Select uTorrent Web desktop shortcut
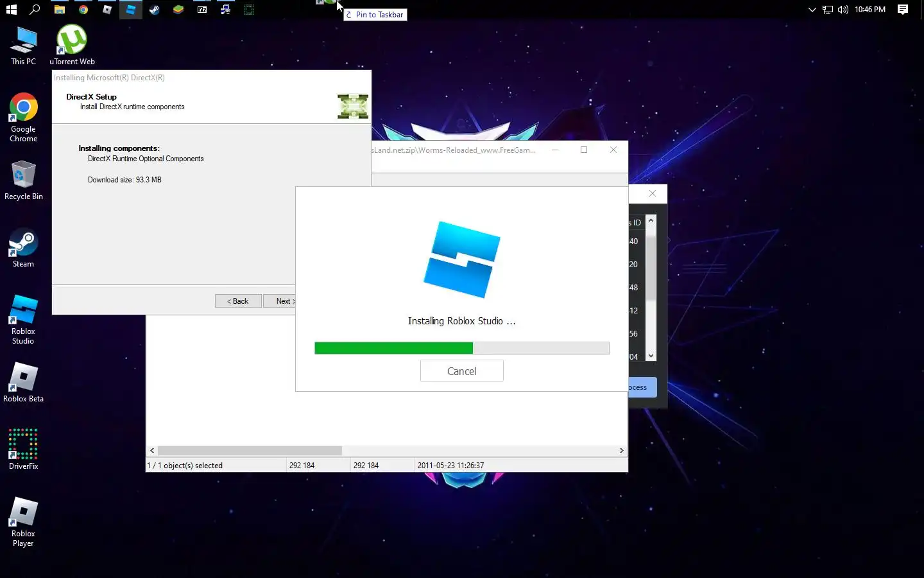This screenshot has height=578, width=924. point(72,45)
